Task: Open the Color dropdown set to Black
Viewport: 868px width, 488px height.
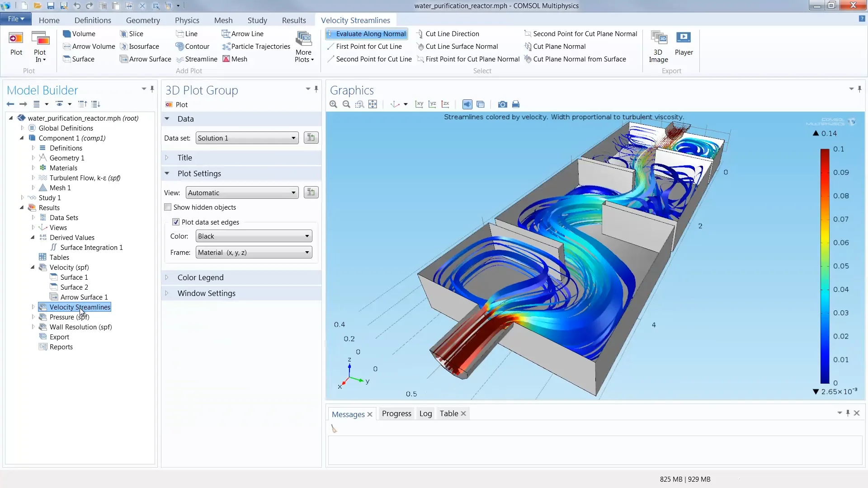Action: point(254,236)
